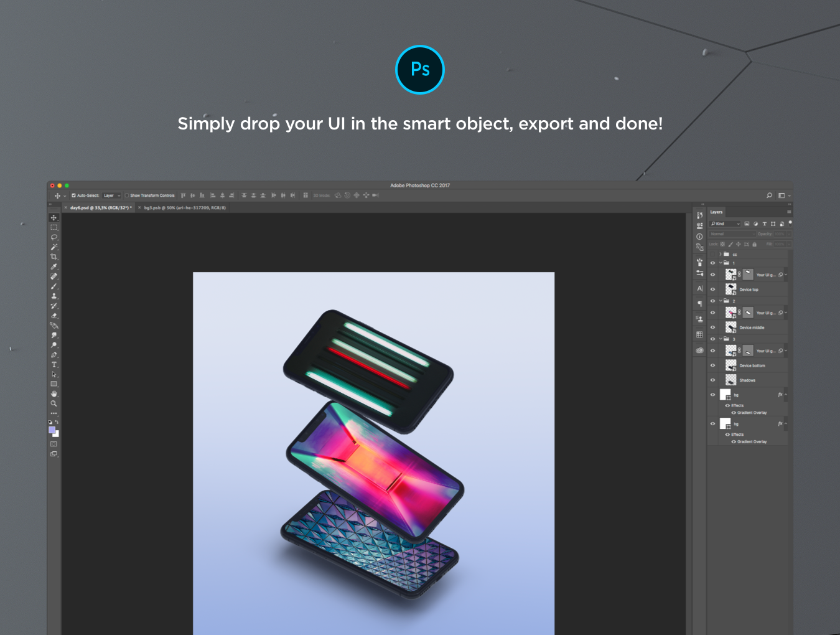Hide the Device top layer

[x=713, y=289]
